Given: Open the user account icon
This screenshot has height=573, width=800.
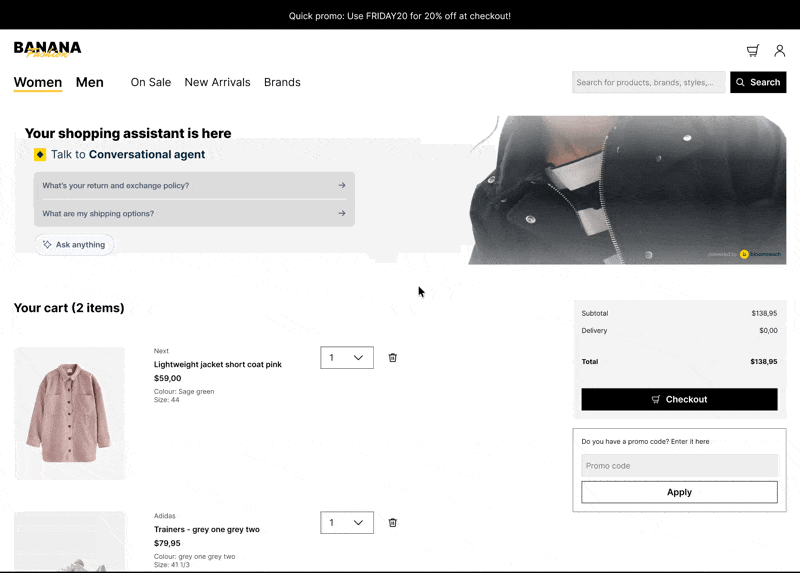Looking at the screenshot, I should (779, 51).
